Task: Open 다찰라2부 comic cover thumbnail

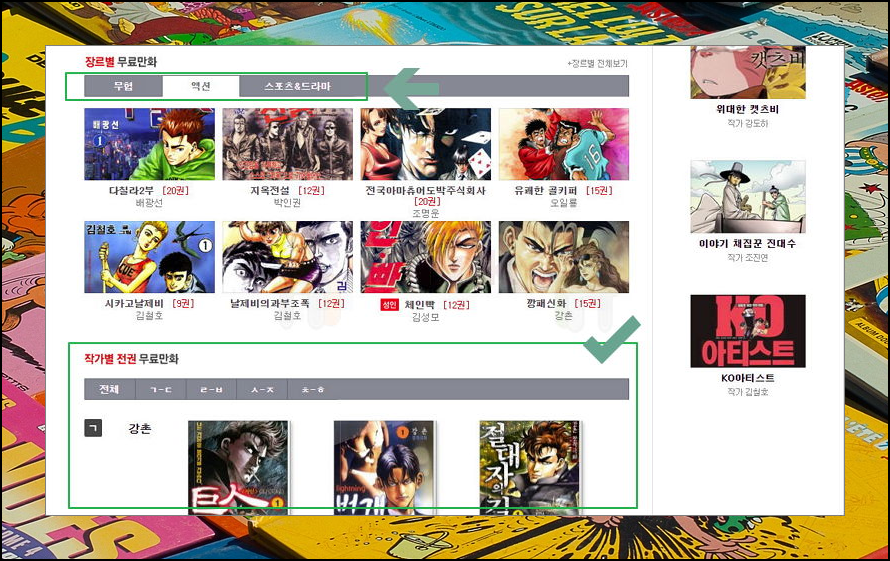Action: (x=150, y=144)
